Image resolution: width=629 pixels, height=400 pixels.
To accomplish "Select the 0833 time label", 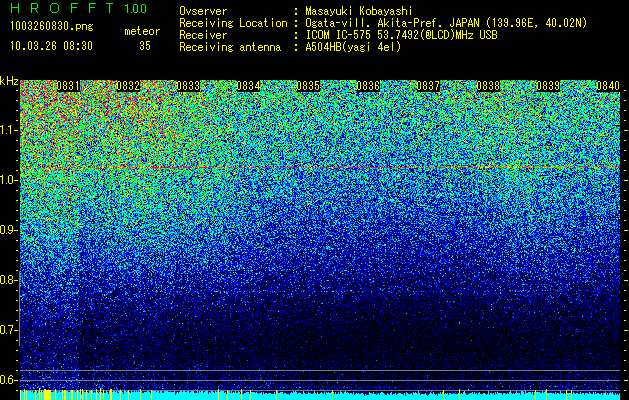I will click(x=189, y=86).
